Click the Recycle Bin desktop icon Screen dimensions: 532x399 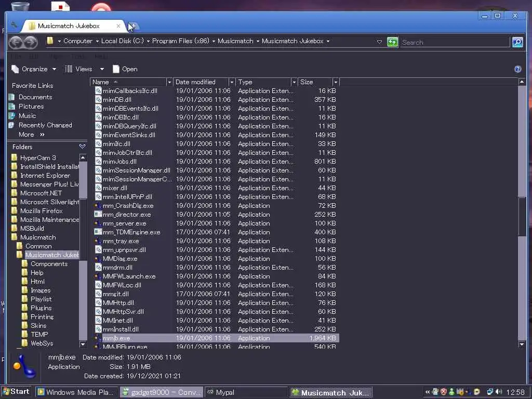pyautogui.click(x=20, y=6)
